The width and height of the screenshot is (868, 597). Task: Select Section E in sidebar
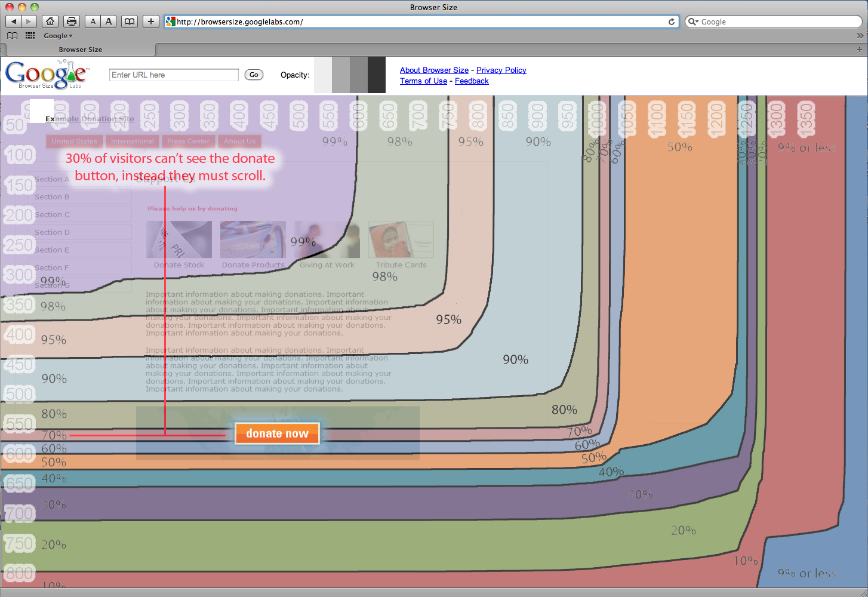[x=79, y=250]
